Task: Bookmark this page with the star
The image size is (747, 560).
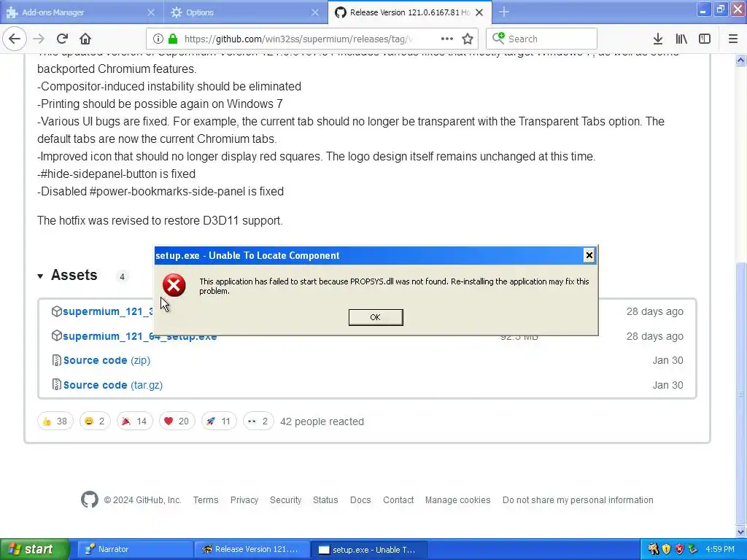Action: (468, 39)
